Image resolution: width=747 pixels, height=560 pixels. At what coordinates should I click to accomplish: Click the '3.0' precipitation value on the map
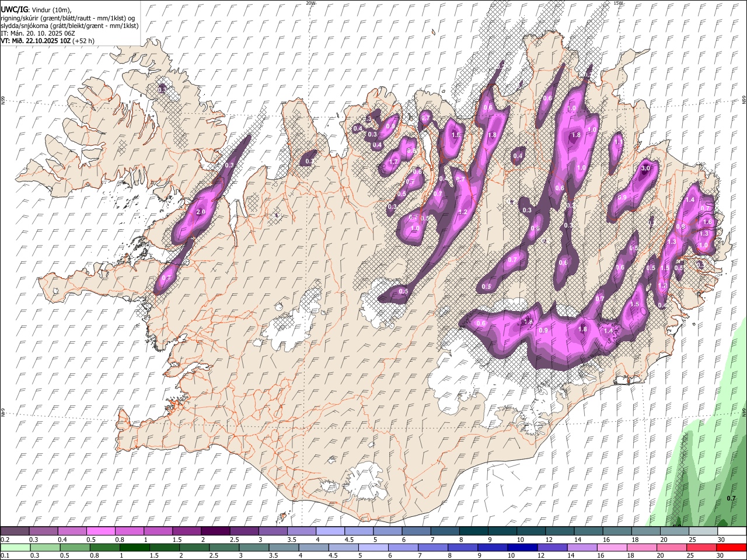coord(645,168)
